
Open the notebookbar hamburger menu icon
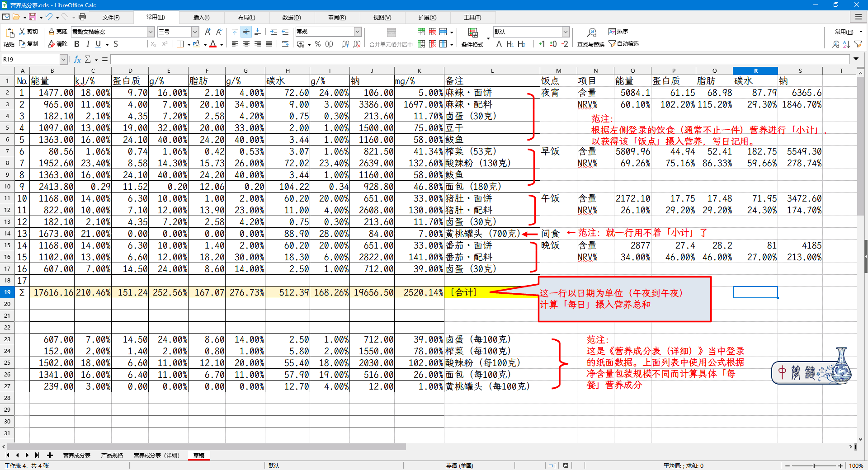pos(858,17)
